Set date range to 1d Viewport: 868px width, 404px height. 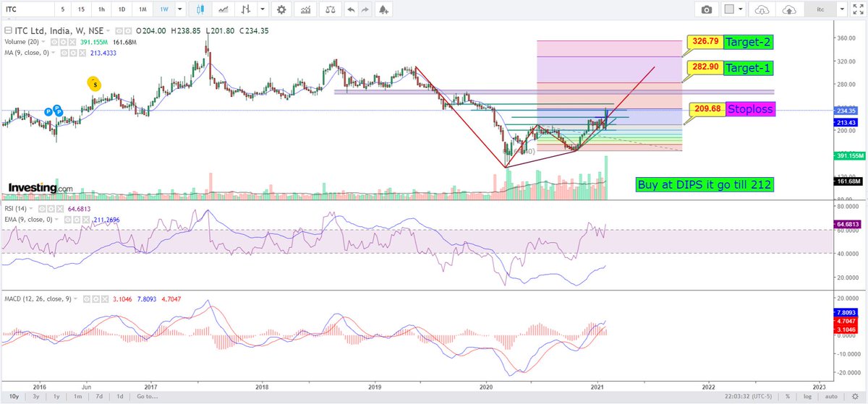click(x=119, y=397)
